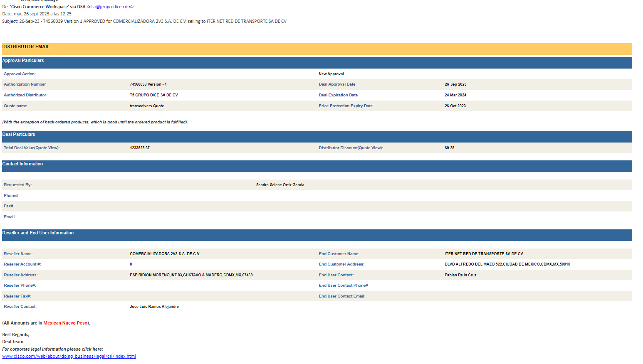Click authorization number 74560039 Version - 1

pos(148,84)
